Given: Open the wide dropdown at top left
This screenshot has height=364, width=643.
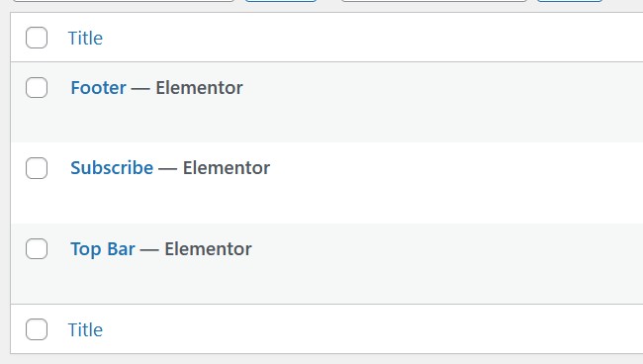Looking at the screenshot, I should coord(124,1).
